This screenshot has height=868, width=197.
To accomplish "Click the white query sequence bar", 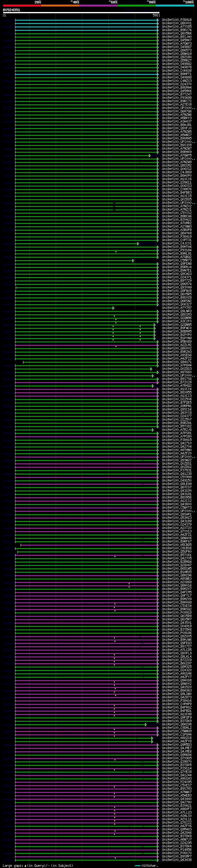I will pos(81,13).
